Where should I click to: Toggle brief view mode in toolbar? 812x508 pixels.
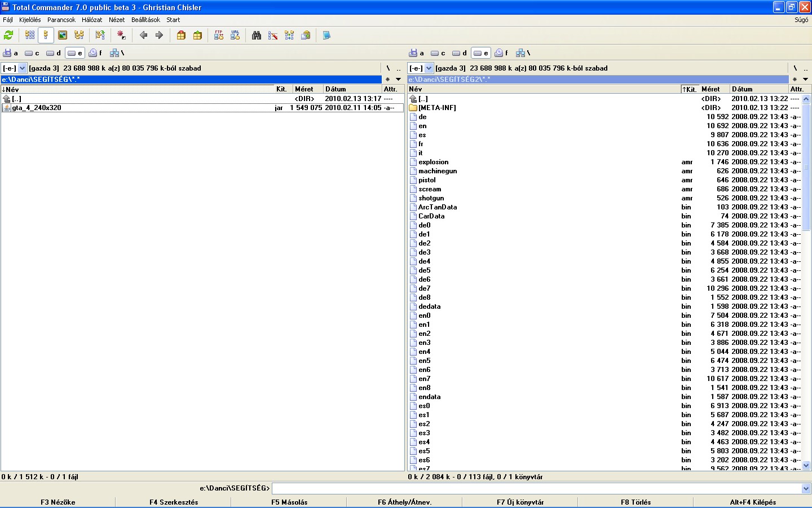(30, 35)
